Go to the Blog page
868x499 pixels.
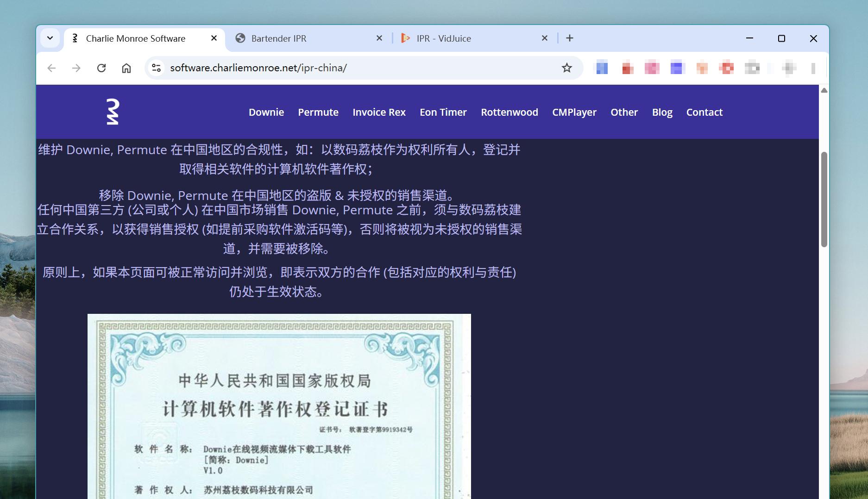pyautogui.click(x=662, y=112)
